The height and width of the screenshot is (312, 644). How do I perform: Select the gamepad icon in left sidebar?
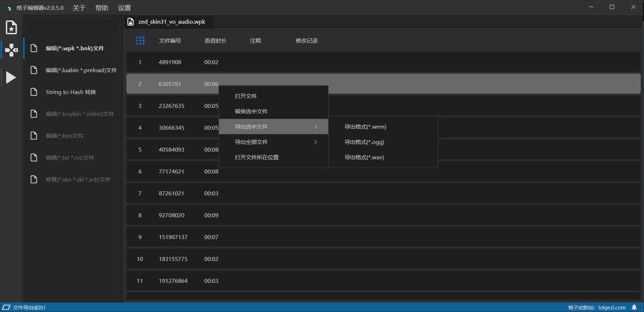(11, 50)
